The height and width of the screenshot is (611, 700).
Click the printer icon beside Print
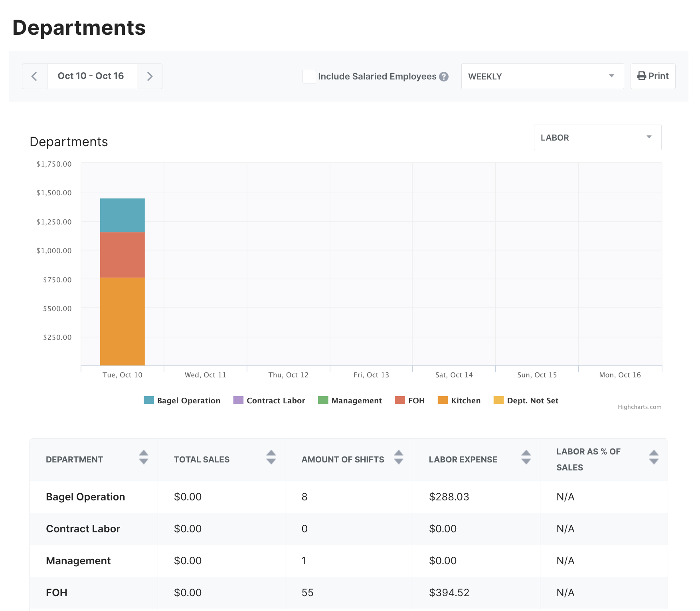pyautogui.click(x=642, y=76)
